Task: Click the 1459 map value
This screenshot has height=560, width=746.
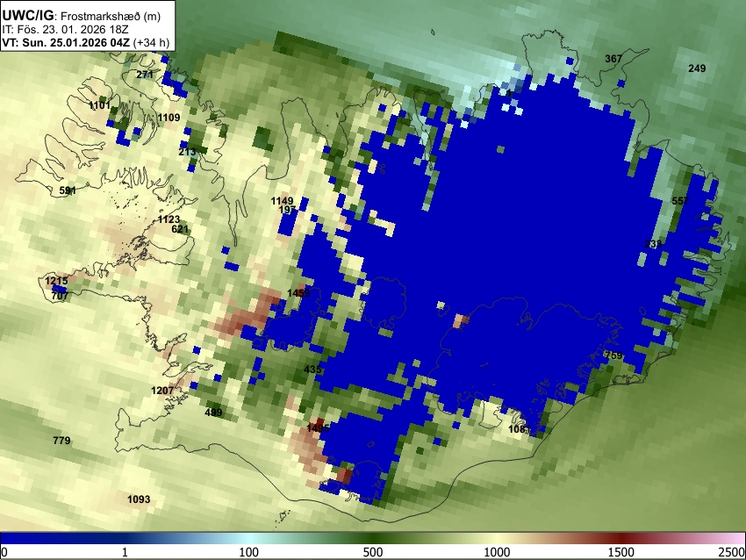Action: 298,293
